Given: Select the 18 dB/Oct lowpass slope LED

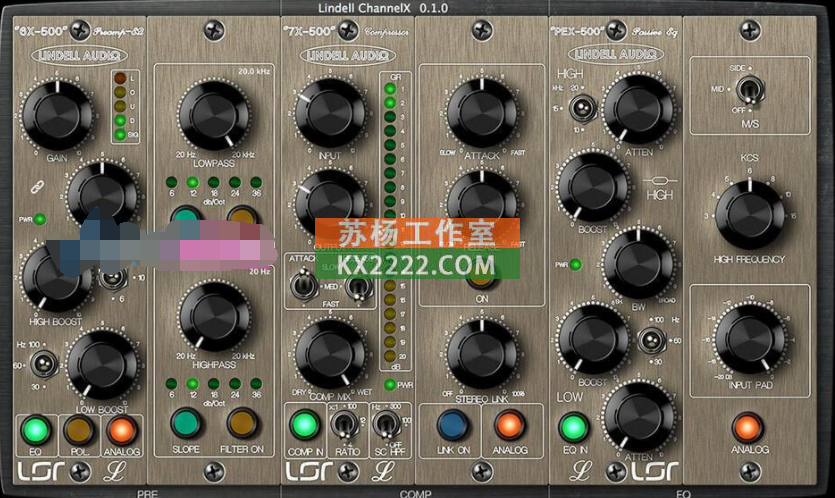Looking at the screenshot, I should pos(214,182).
